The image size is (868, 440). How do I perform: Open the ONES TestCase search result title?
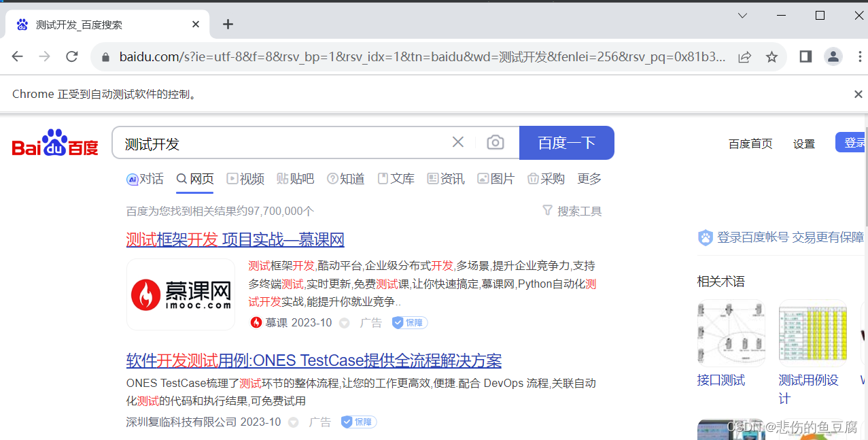314,360
